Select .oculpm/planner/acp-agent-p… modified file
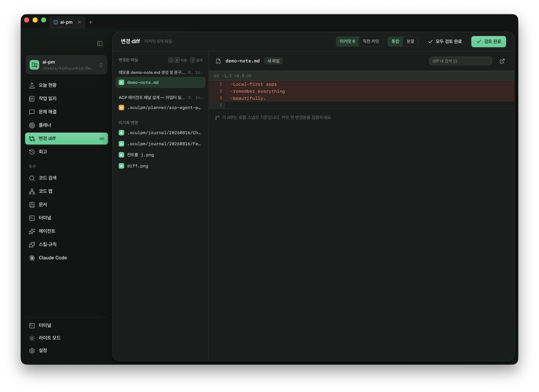The width and height of the screenshot is (539, 392). coord(160,108)
